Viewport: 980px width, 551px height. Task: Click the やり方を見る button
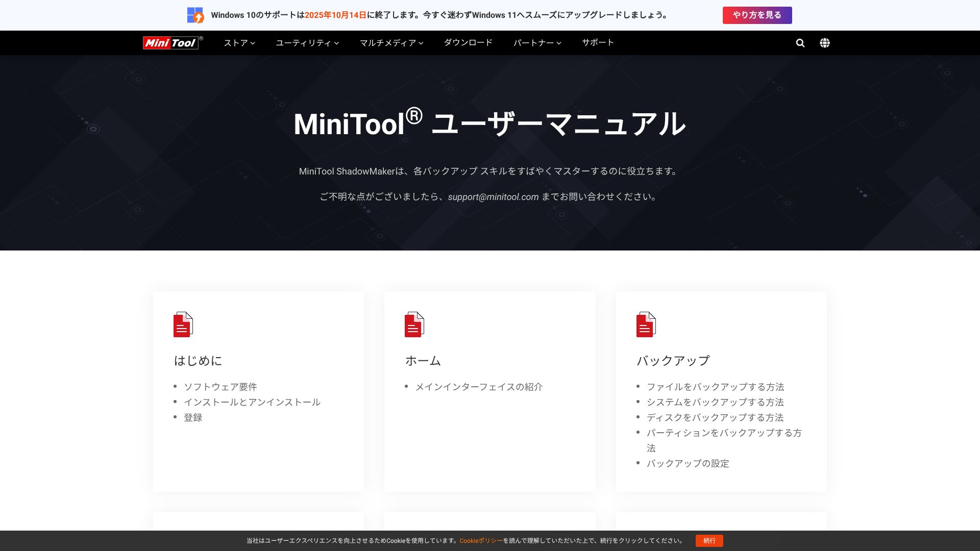coord(757,15)
